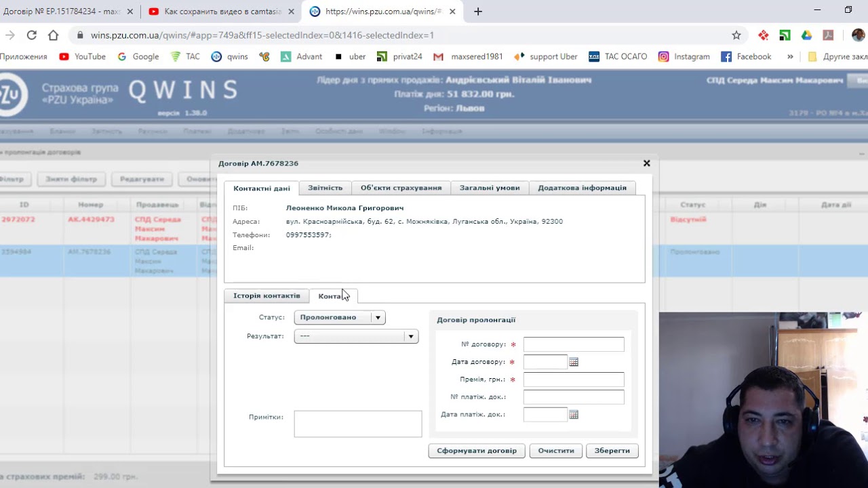Switch to Звітність tab
The image size is (868, 488).
pos(325,188)
